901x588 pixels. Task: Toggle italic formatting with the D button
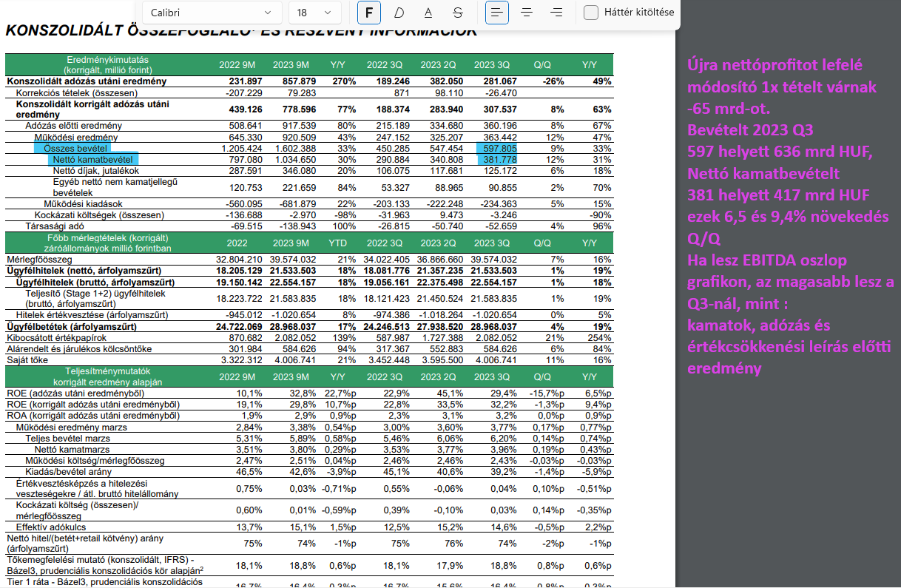(399, 13)
